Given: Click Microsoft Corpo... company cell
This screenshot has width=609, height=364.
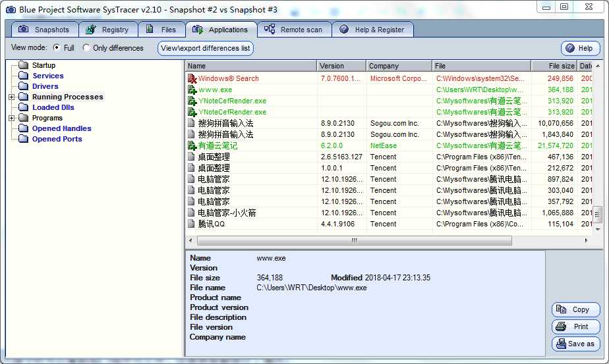Looking at the screenshot, I should click(x=399, y=78).
